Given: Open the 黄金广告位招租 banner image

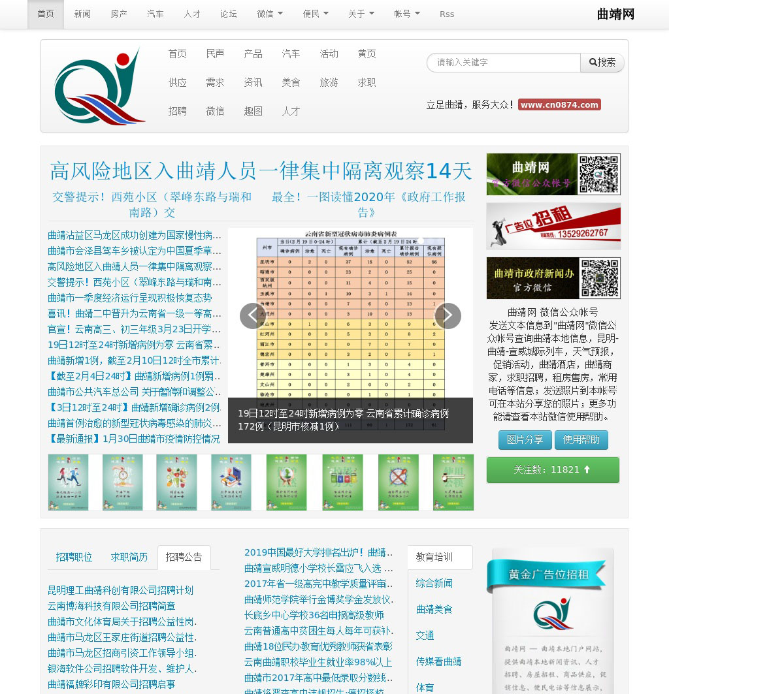Looking at the screenshot, I should pyautogui.click(x=549, y=620).
